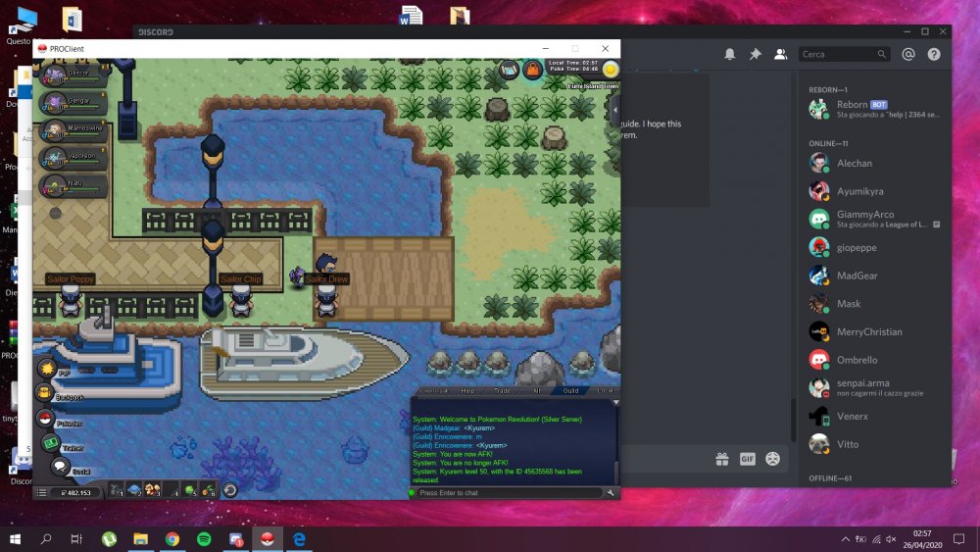
Task: Switch to the Guild chat tab
Action: coord(570,390)
